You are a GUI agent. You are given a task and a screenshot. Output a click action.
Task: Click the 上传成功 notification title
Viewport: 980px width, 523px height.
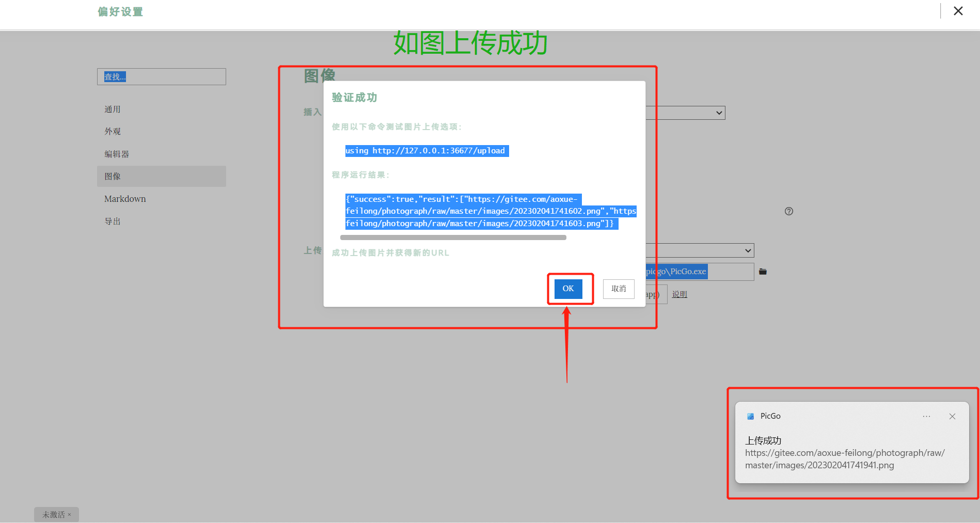pos(763,440)
